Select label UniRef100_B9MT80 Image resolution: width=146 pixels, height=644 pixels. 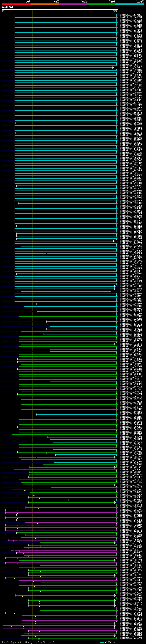click(131, 70)
